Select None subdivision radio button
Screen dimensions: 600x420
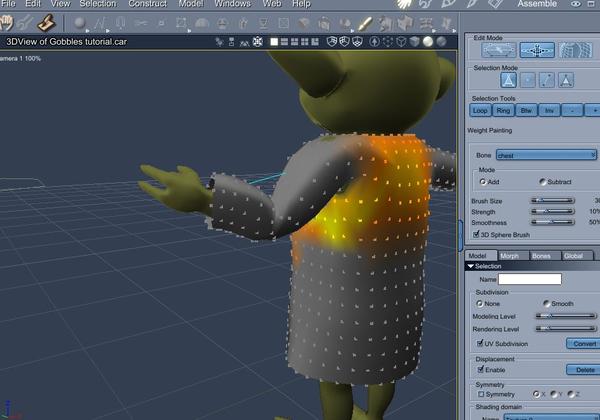click(x=479, y=303)
